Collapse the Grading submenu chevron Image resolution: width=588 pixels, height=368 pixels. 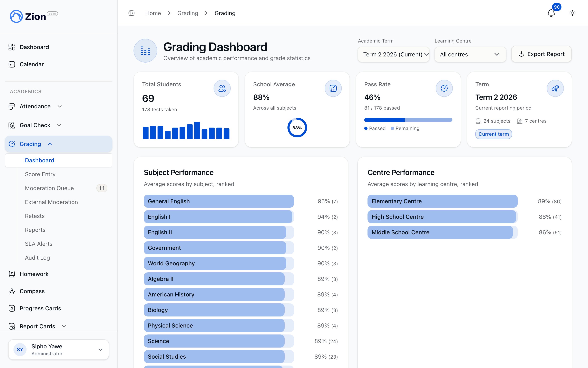point(50,144)
